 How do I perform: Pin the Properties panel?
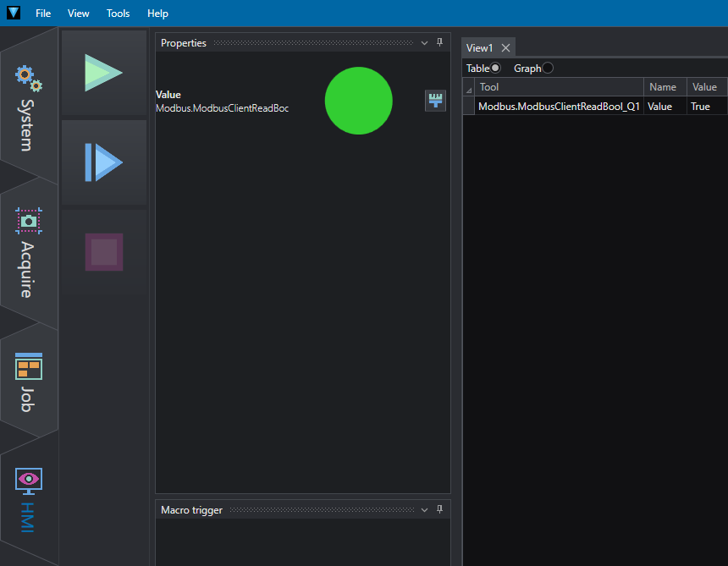[x=439, y=43]
